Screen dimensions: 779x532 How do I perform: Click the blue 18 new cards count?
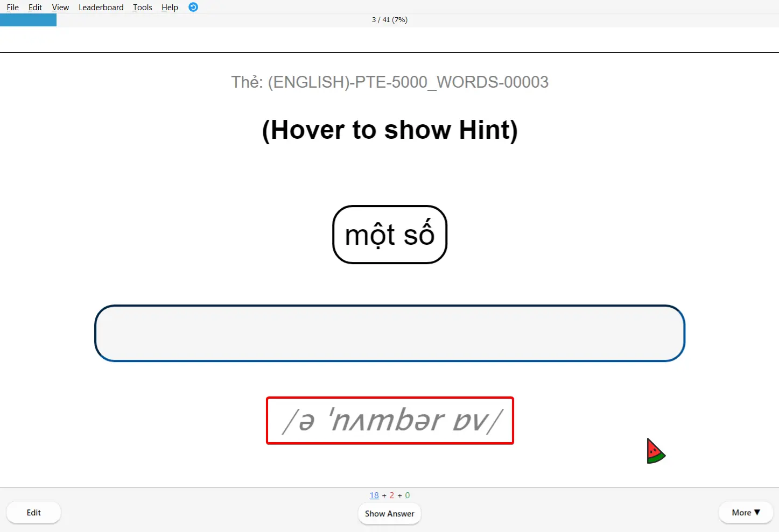coord(374,495)
